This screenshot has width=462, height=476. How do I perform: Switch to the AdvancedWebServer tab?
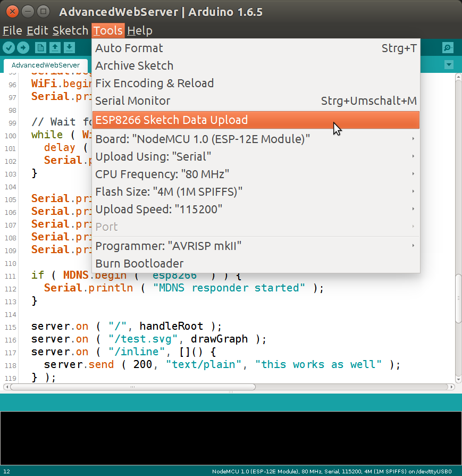click(46, 65)
